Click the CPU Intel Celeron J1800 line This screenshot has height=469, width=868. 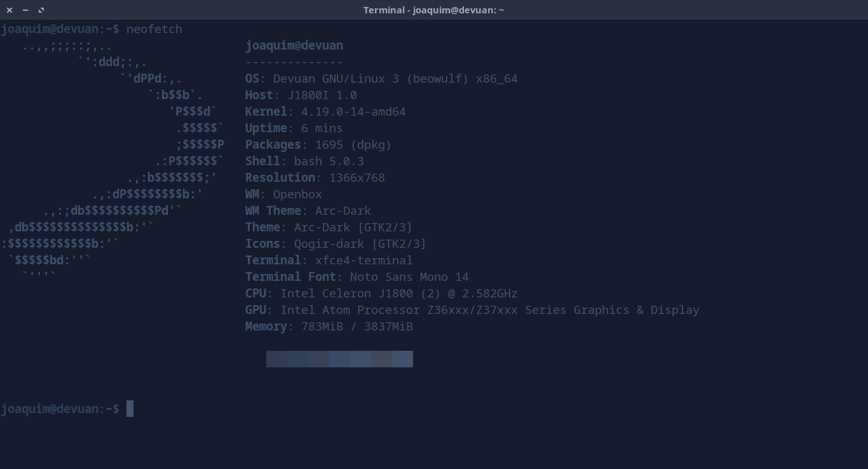pyautogui.click(x=381, y=294)
